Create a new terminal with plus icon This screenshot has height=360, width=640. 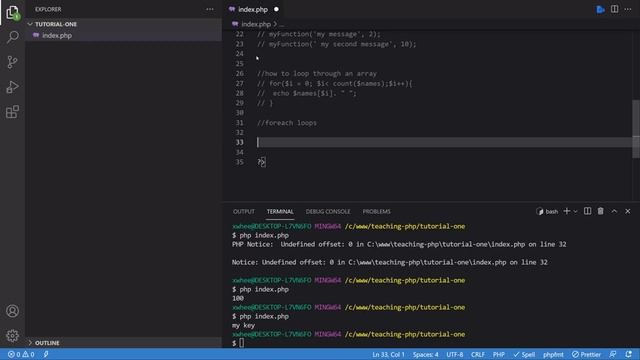[x=567, y=211]
